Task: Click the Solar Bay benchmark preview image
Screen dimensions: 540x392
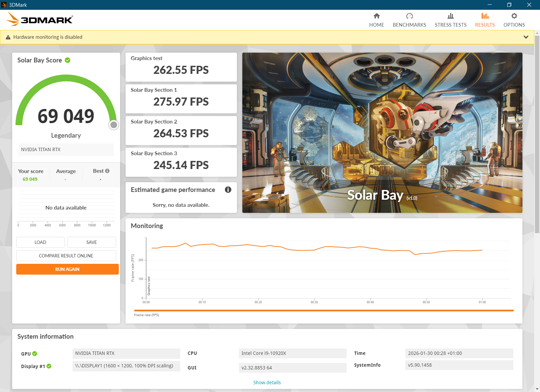Action: [382, 132]
